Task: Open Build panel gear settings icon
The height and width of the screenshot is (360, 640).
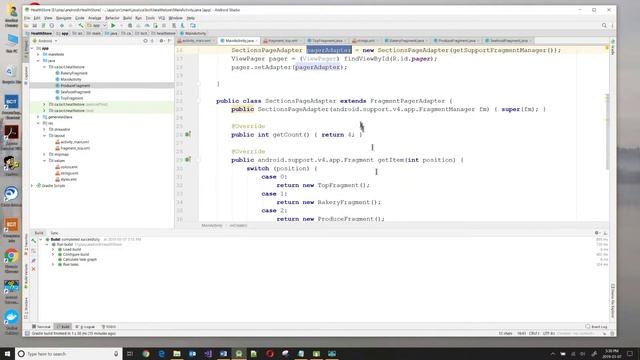Action: coord(597,233)
